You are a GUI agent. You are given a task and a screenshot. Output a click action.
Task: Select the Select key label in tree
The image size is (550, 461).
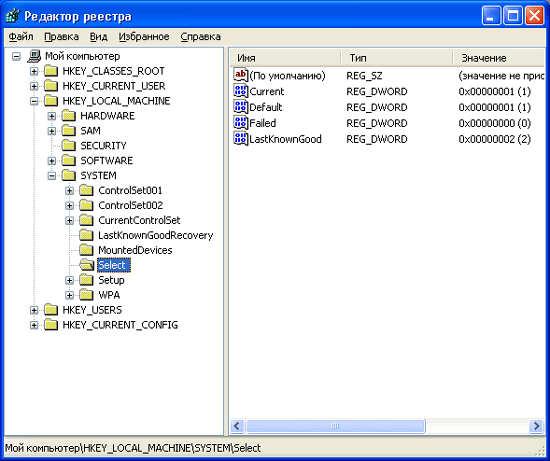click(x=114, y=265)
